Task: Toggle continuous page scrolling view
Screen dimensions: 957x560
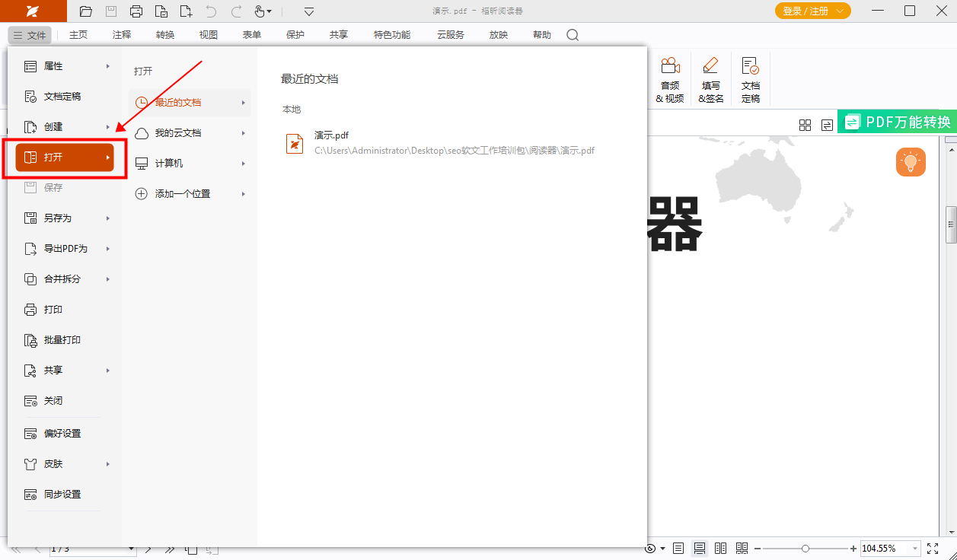Action: 698,548
